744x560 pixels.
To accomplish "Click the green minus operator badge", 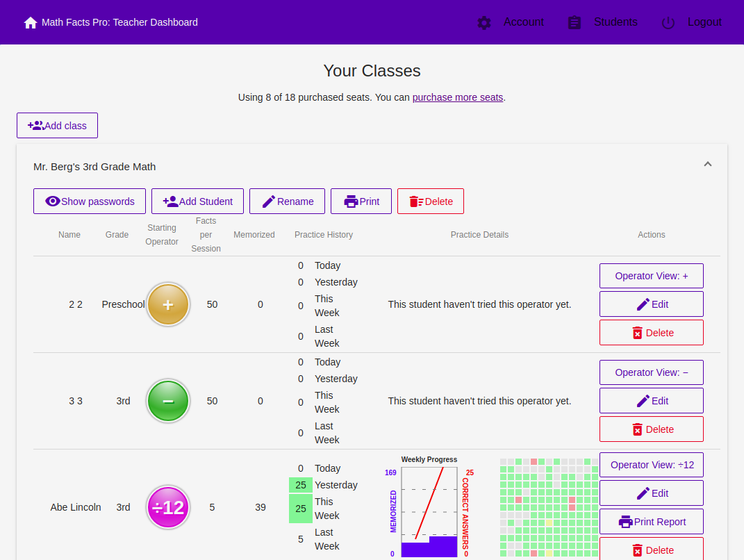I will pos(168,401).
